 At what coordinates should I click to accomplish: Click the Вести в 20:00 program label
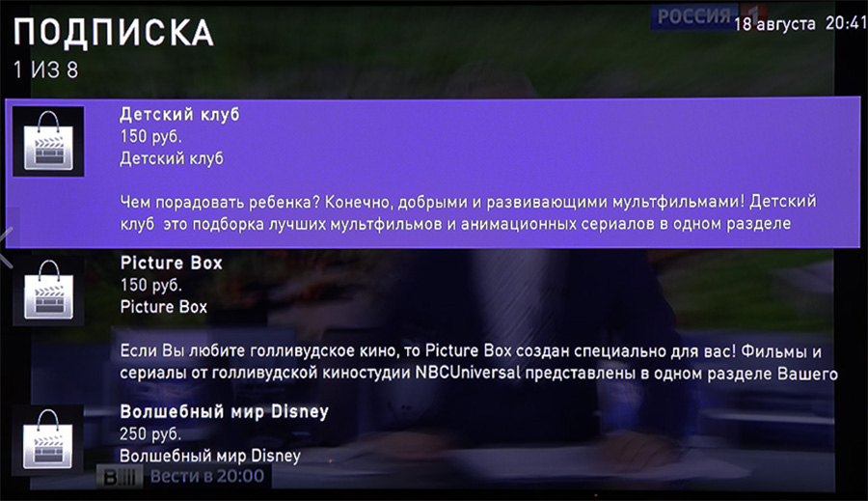(x=205, y=477)
